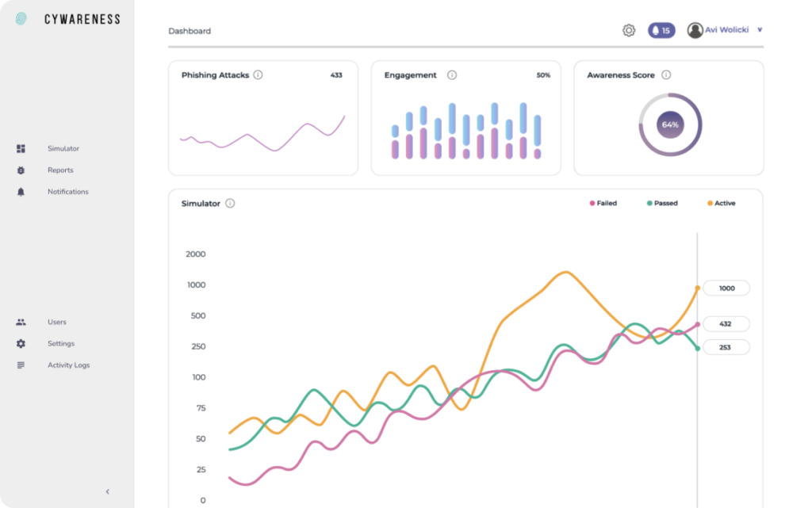Click the Users people icon in sidebar
The width and height of the screenshot is (812, 508).
click(21, 323)
